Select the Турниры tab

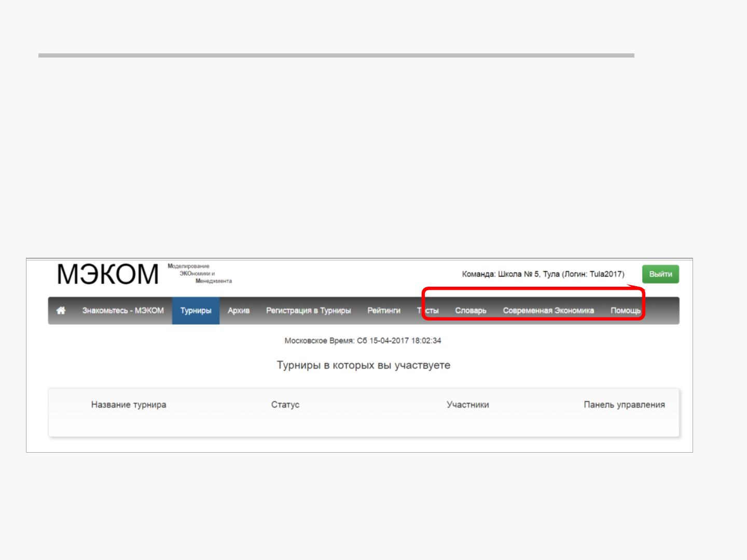pyautogui.click(x=196, y=311)
